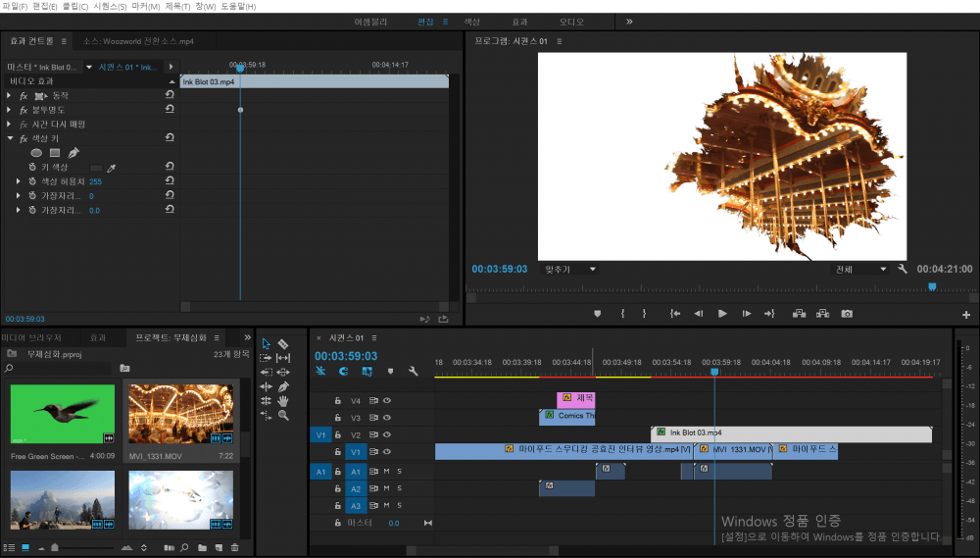The image size is (980, 558).
Task: Export frame with the camera icon
Action: (847, 314)
